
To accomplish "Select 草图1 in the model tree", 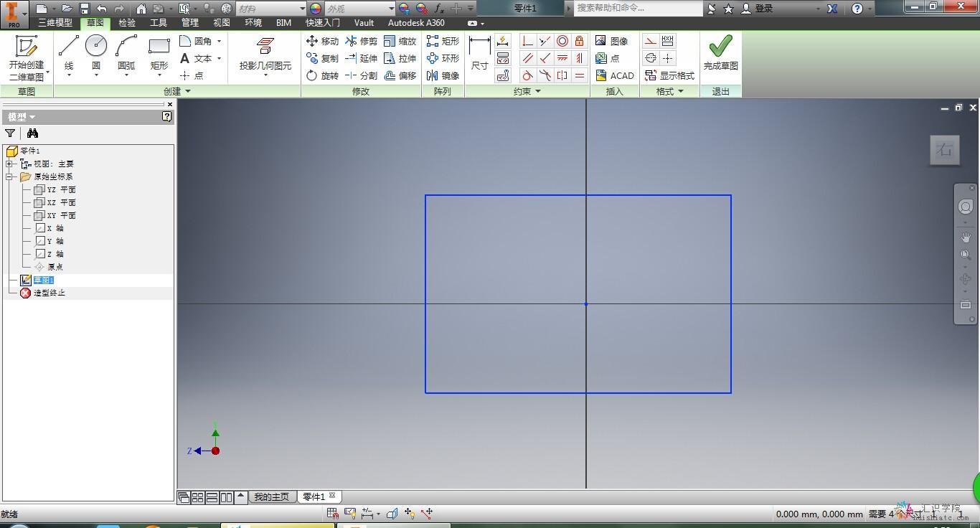I will (x=43, y=280).
